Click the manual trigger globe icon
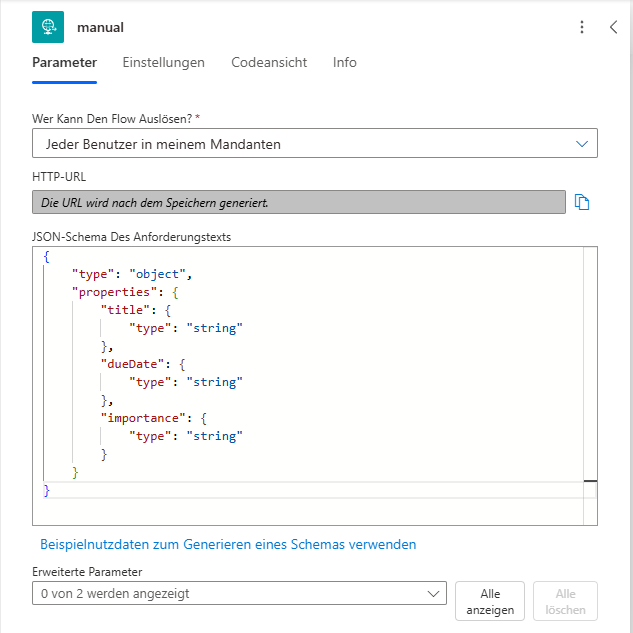Image resolution: width=633 pixels, height=633 pixels. (48, 27)
